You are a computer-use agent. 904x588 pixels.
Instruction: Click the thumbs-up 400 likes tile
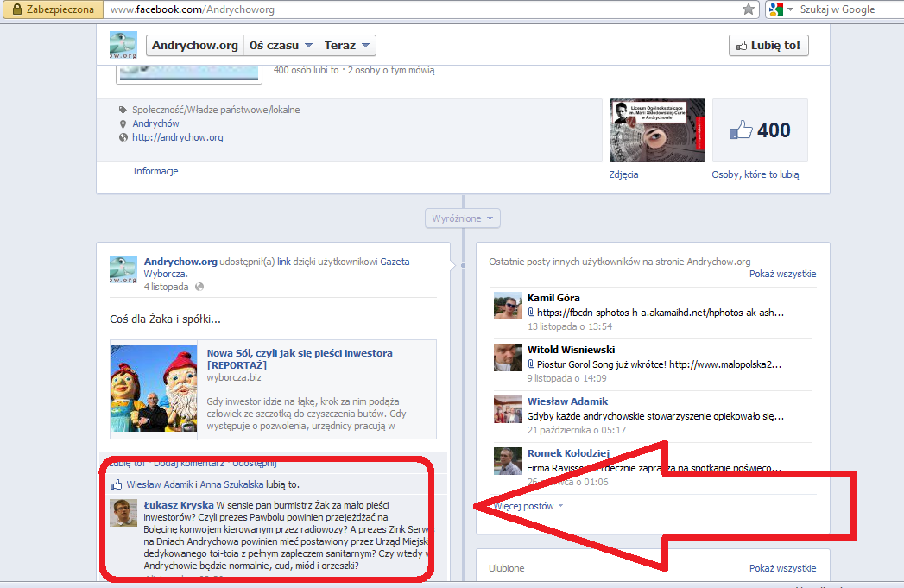(x=760, y=130)
